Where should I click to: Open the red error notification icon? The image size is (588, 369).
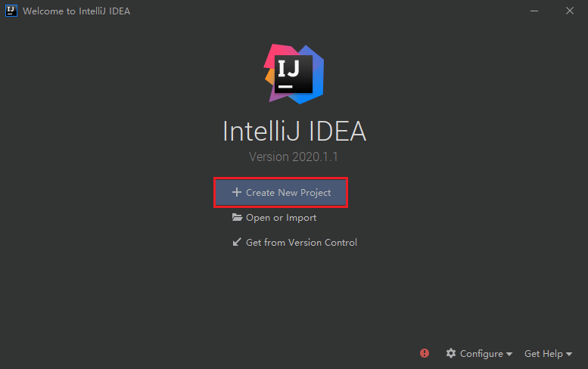tap(425, 353)
